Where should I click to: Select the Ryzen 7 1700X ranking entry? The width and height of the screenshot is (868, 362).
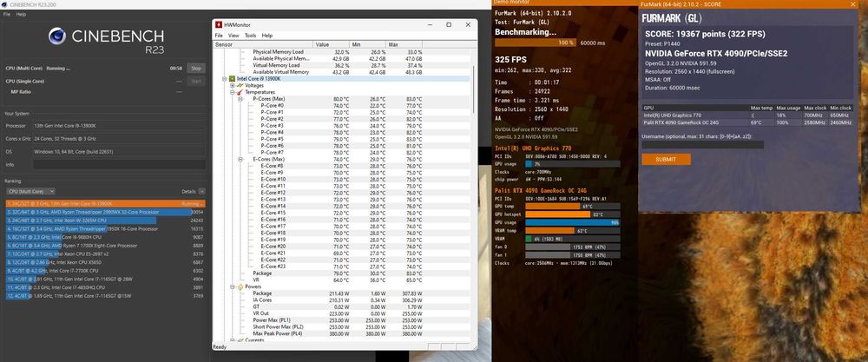(105, 245)
